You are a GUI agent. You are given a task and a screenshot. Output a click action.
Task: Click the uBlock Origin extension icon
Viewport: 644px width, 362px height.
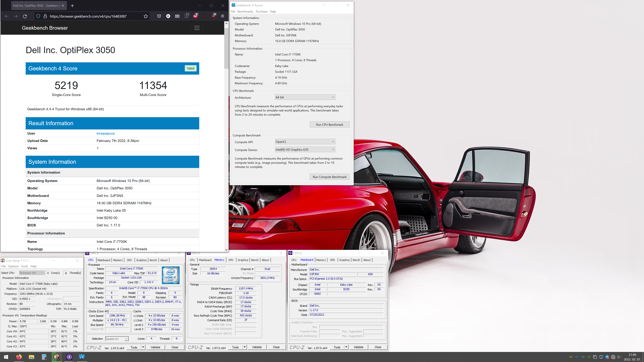point(213,16)
